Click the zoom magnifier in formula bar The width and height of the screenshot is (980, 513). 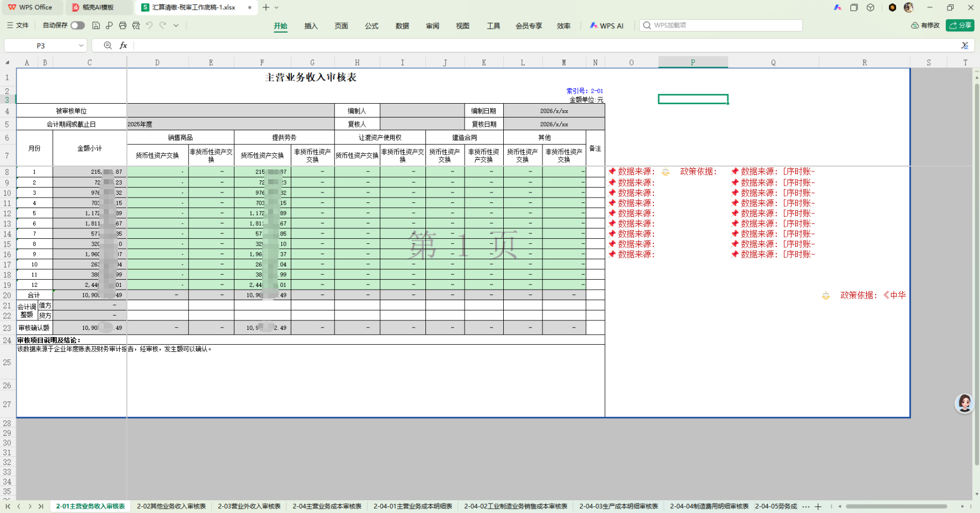point(108,45)
